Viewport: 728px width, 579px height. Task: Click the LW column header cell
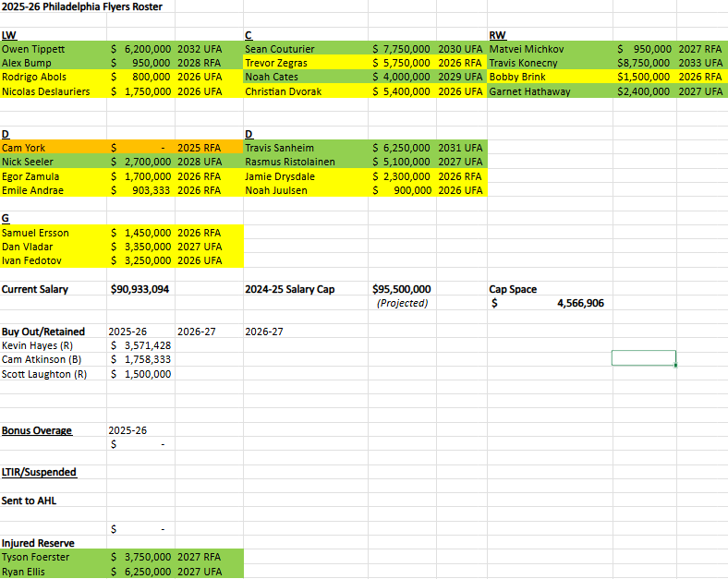54,35
